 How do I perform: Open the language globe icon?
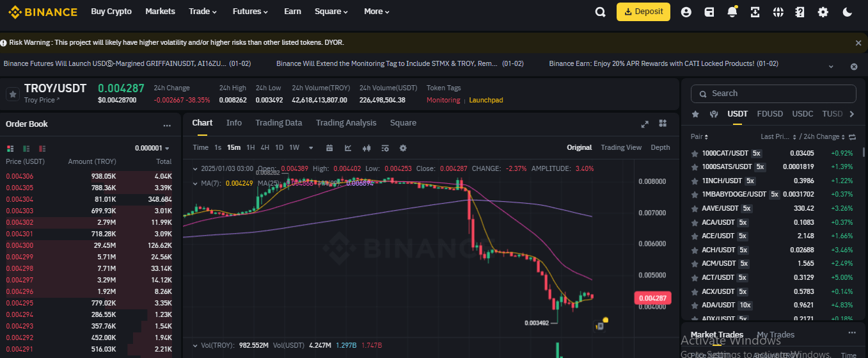778,12
